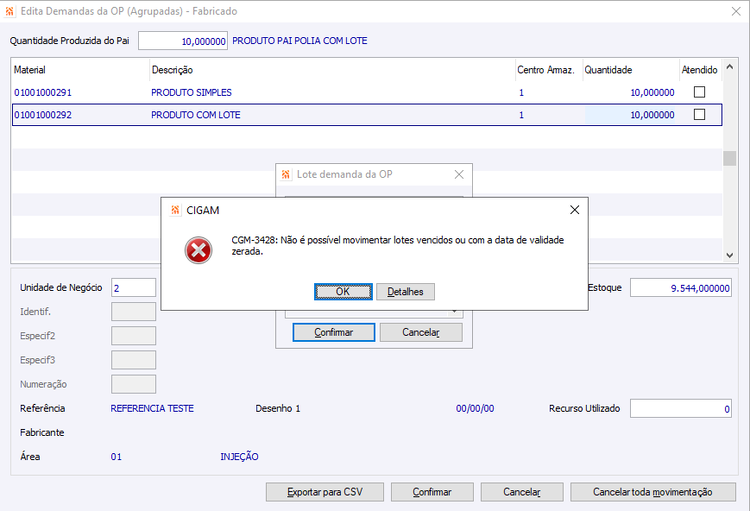Click the CIGAM logo icon in error dialog title

(176, 210)
